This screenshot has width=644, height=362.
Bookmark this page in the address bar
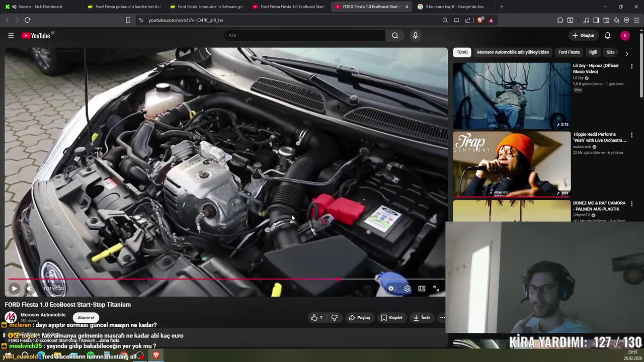tap(128, 20)
